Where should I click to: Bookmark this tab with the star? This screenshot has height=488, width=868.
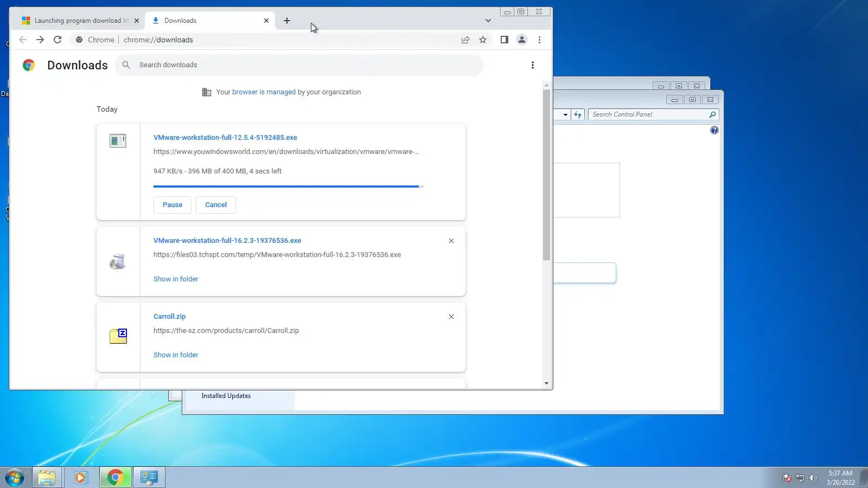pos(483,40)
